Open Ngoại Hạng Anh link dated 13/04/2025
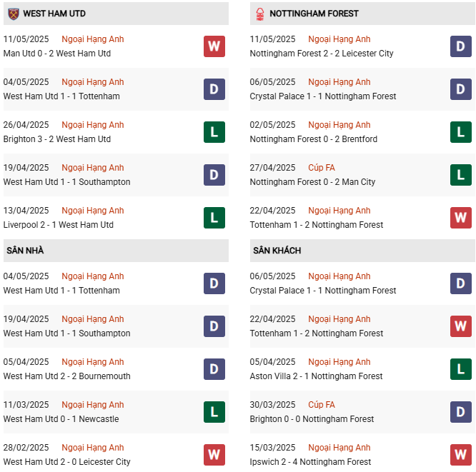Screen dimensions: 476x472 click(x=93, y=211)
